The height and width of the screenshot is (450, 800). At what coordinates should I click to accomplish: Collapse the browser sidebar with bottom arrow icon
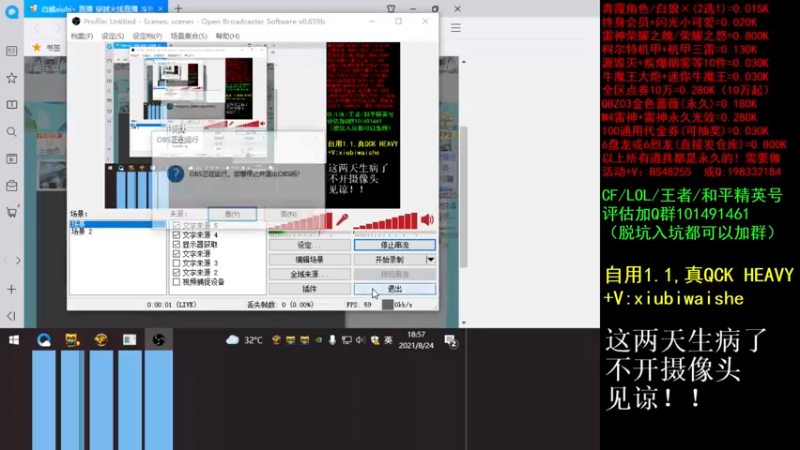tap(11, 316)
